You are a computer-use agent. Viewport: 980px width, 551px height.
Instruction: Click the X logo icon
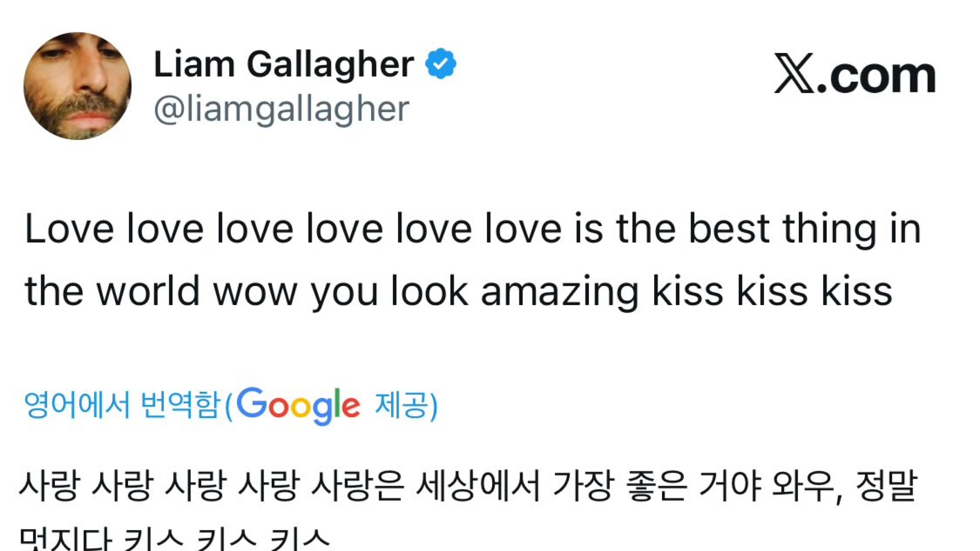pyautogui.click(x=794, y=73)
